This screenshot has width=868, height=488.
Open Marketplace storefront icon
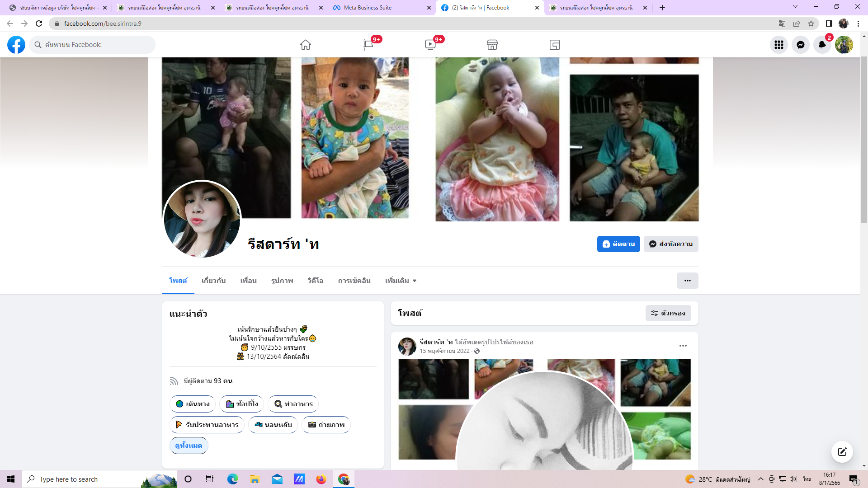[492, 45]
